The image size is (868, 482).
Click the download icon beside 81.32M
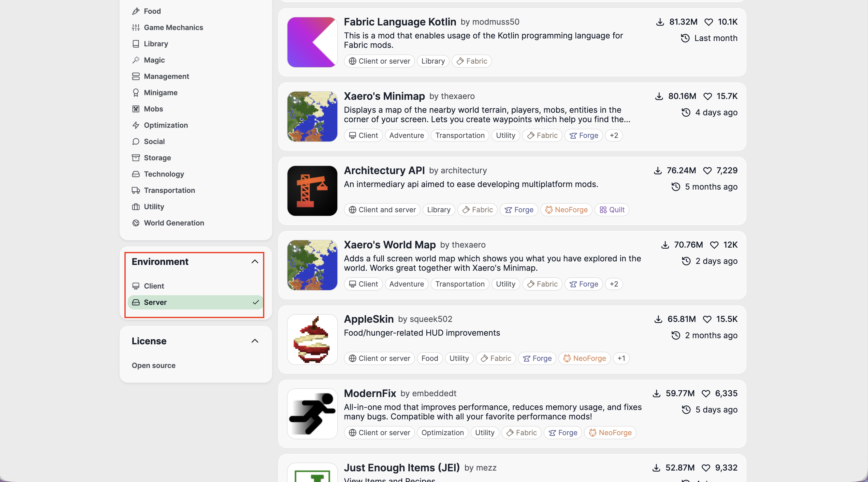click(660, 22)
